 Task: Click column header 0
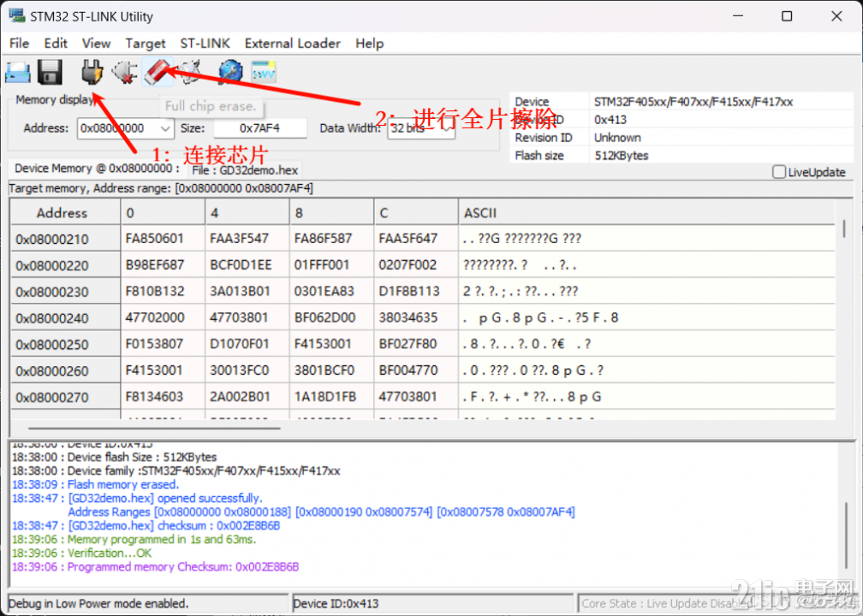point(163,213)
